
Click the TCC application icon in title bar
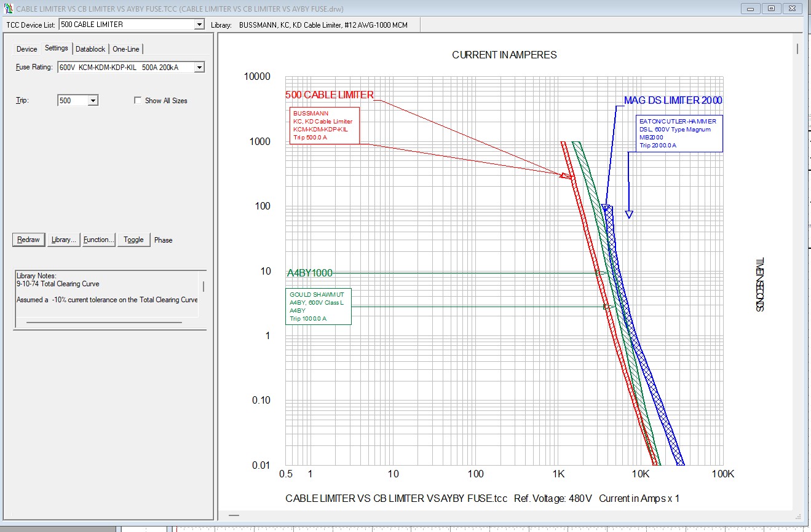8,9
